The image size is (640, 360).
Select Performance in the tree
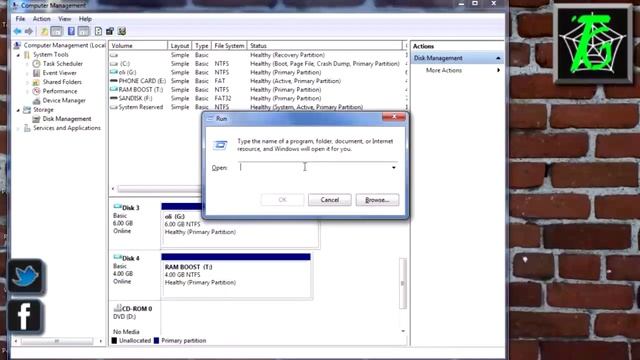point(60,91)
